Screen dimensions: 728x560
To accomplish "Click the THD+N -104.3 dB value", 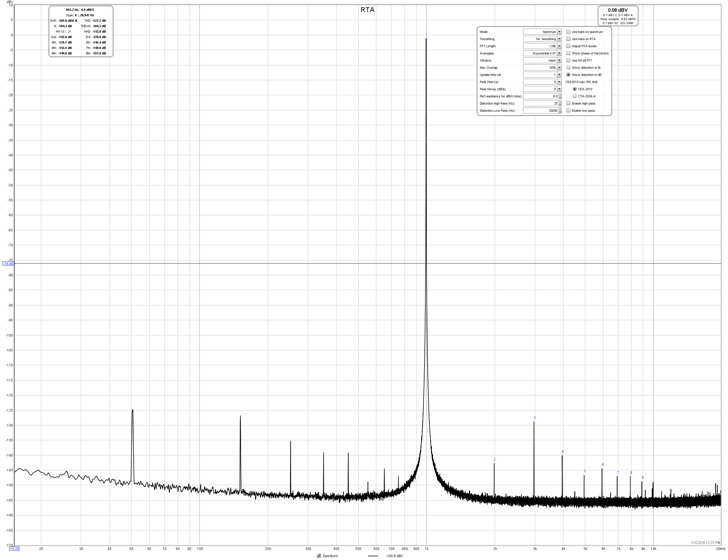I will pyautogui.click(x=99, y=26).
